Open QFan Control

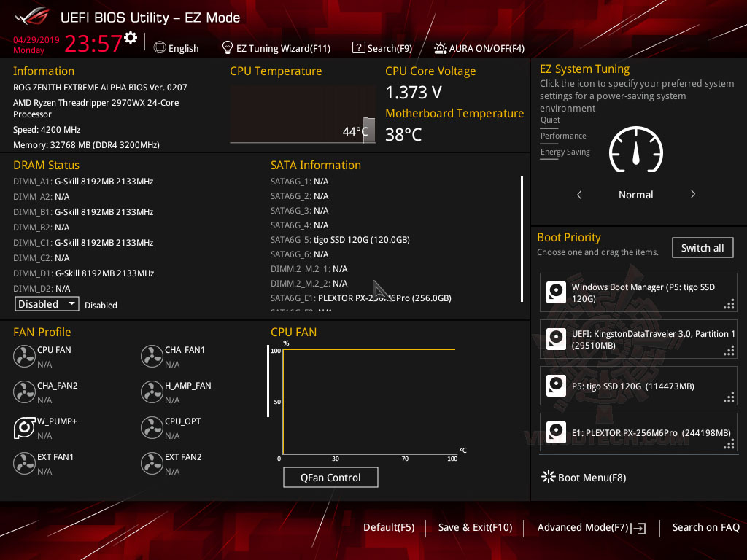[x=330, y=477]
